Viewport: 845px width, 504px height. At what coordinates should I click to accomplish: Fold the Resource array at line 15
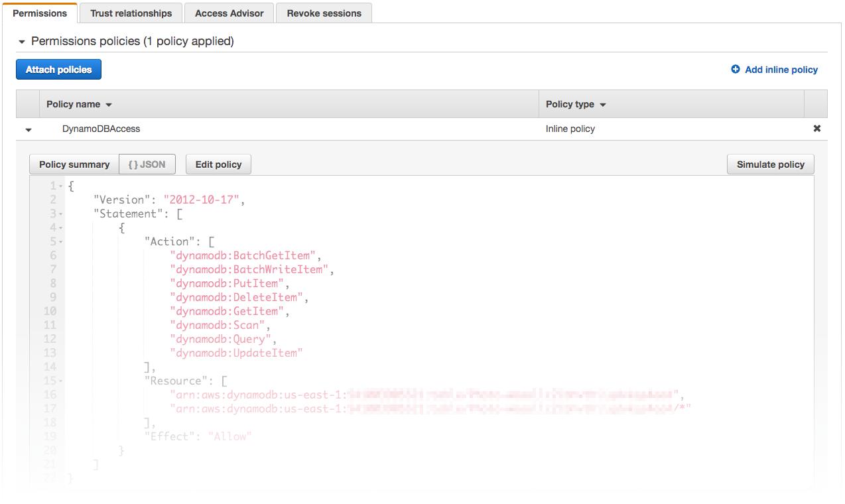61,381
